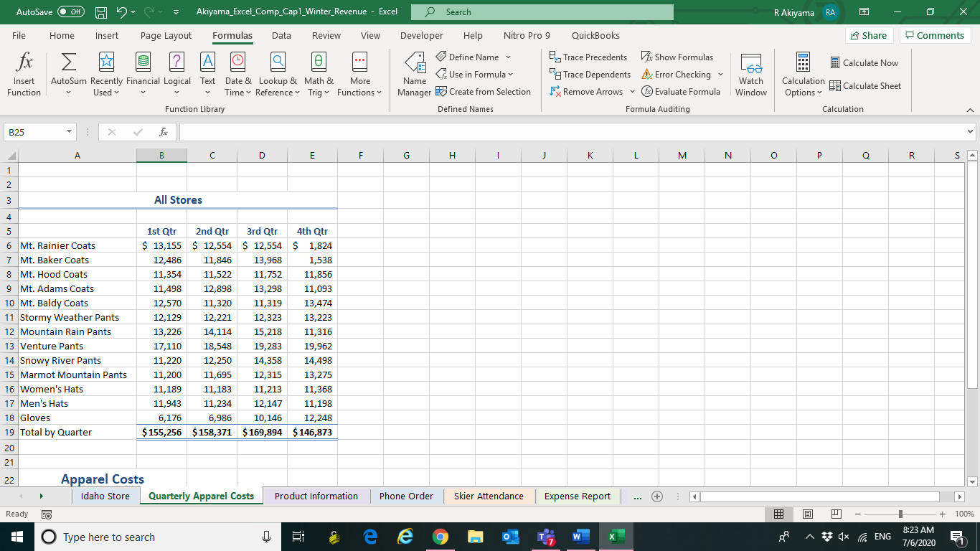The image size is (980, 551).
Task: Open the Watch Window
Action: click(x=750, y=74)
